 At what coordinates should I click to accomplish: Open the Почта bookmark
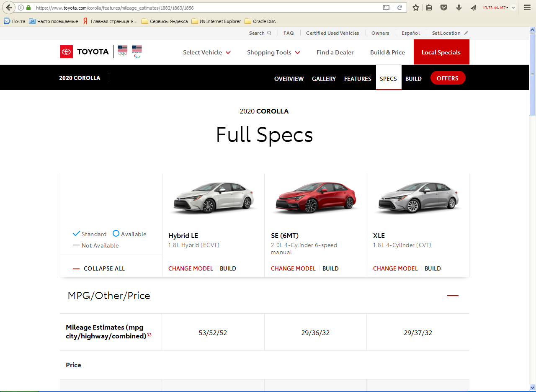[x=15, y=21]
